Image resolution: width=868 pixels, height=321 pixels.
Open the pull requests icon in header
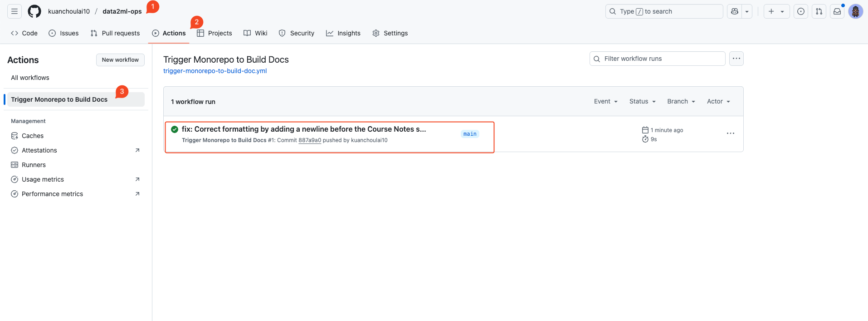[819, 11]
